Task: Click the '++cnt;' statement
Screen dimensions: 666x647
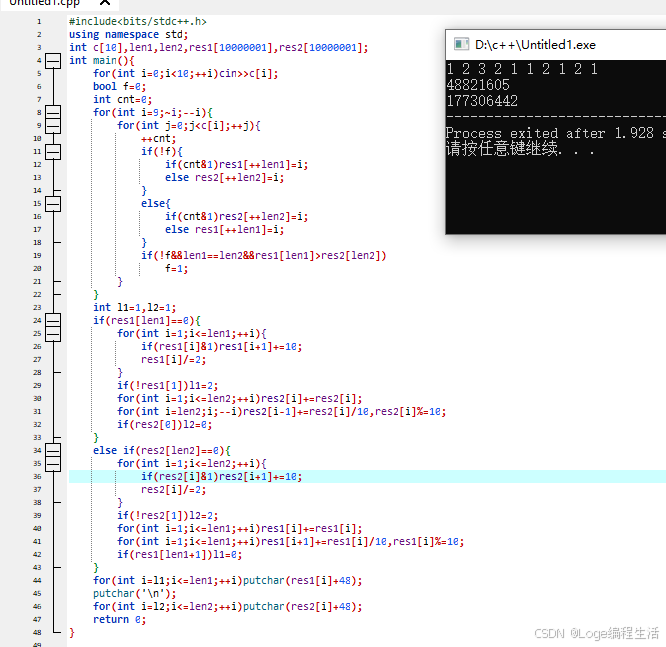Action: (x=158, y=138)
